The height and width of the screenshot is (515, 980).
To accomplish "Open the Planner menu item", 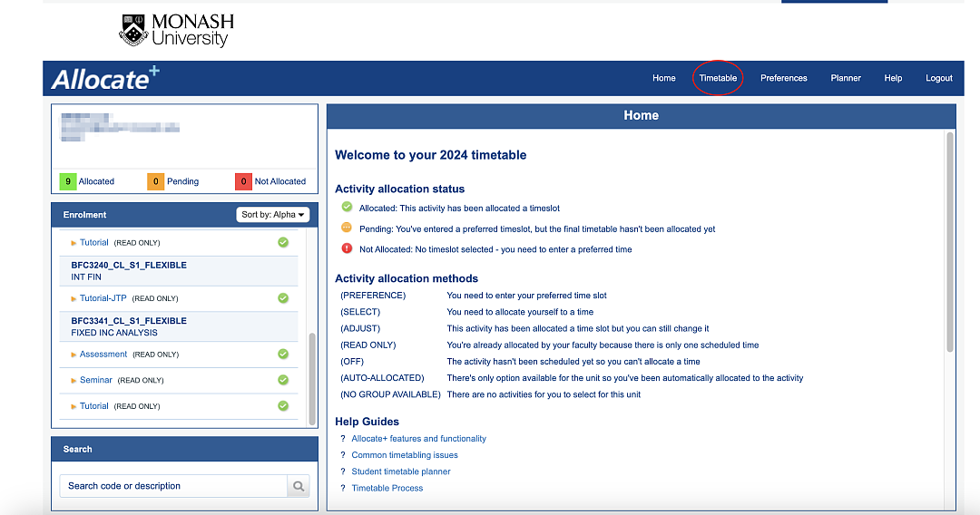I will 846,78.
